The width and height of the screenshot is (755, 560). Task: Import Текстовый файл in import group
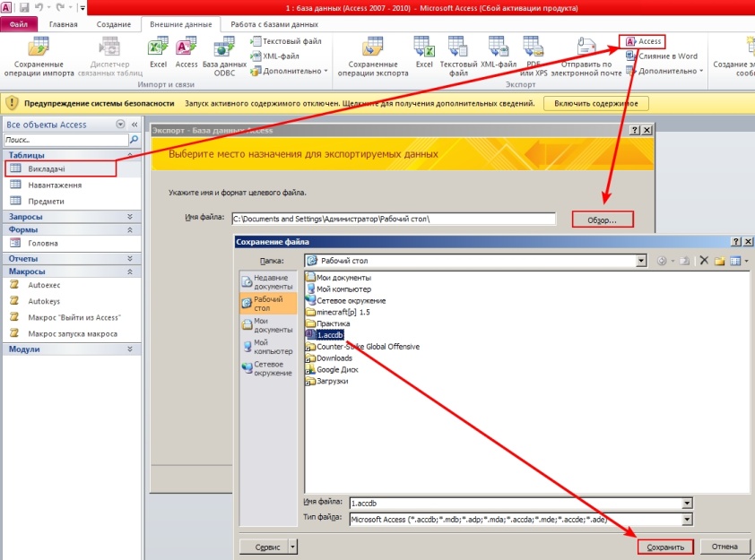click(286, 41)
